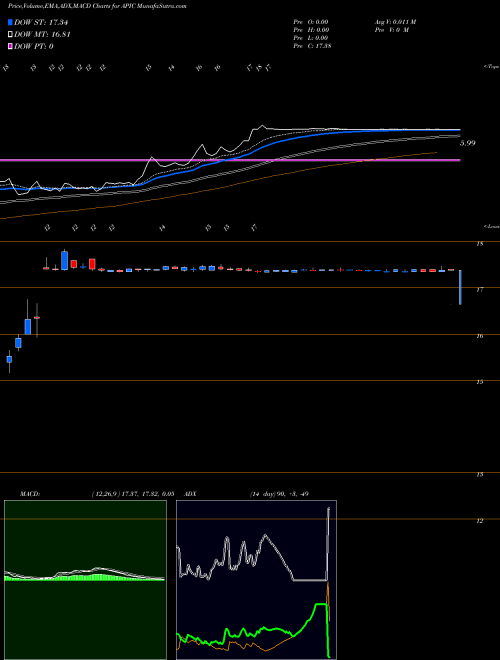Screen dimensions: 500x660
Task: Click the 'Pre O: 0.00' value
Action: [311, 22]
